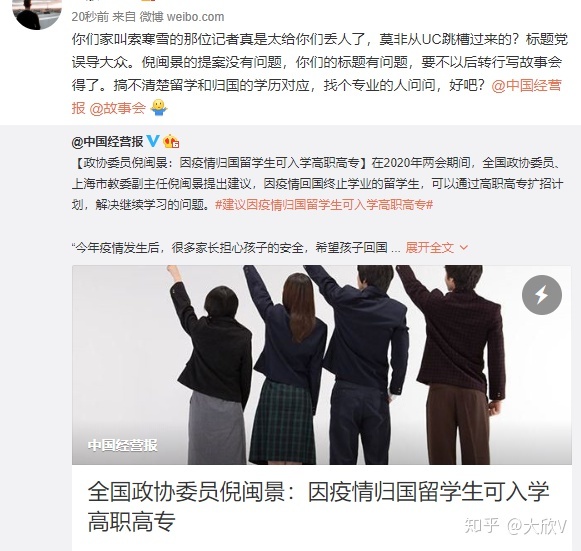Click the shrugging emoji in the post
The width and height of the screenshot is (581, 551).
coord(159,108)
